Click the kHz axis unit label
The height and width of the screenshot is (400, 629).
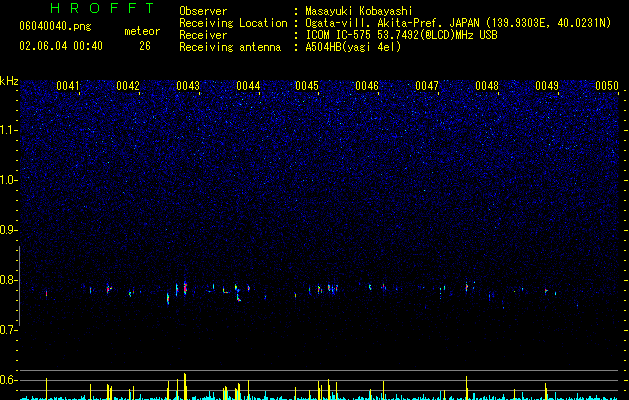click(9, 81)
